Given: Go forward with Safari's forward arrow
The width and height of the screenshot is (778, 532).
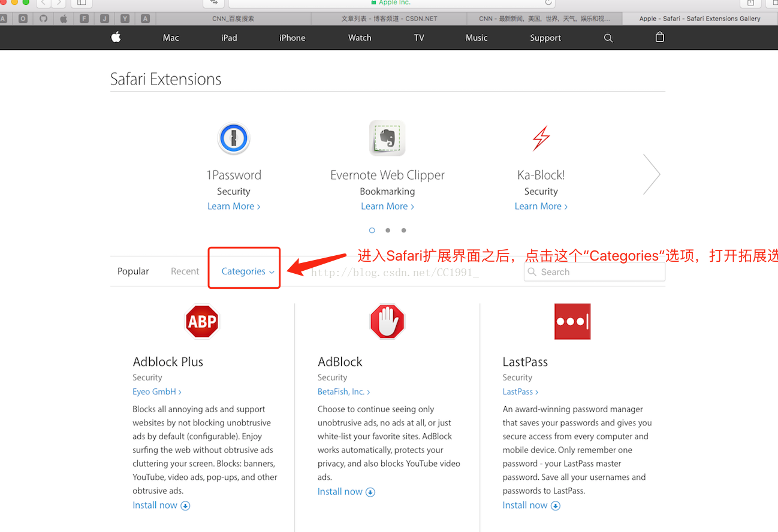Looking at the screenshot, I should 59,3.
